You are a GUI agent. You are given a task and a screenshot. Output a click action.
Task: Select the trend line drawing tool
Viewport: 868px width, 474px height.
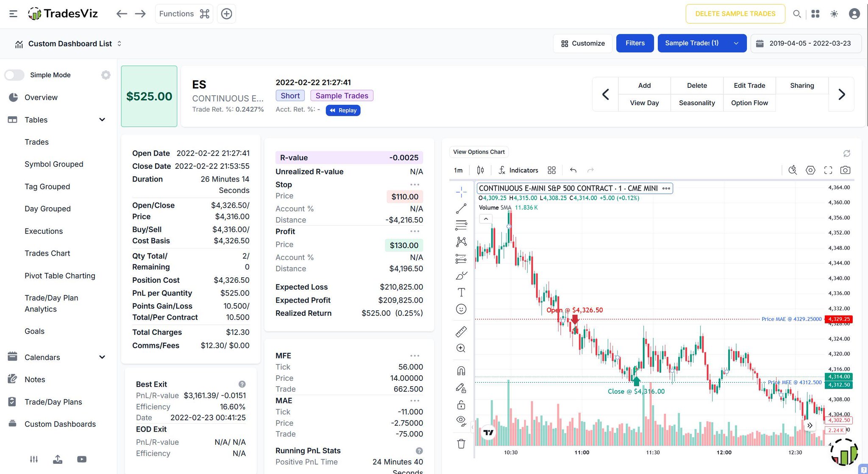461,209
